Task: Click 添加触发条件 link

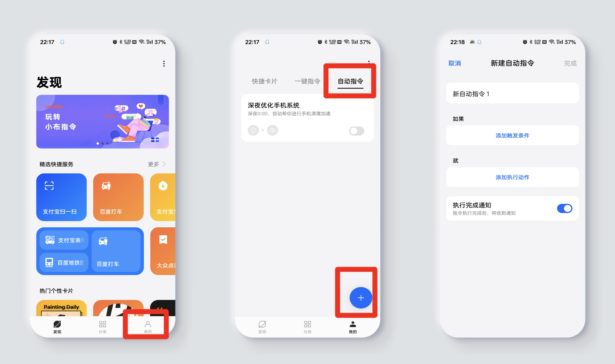Action: click(x=512, y=136)
